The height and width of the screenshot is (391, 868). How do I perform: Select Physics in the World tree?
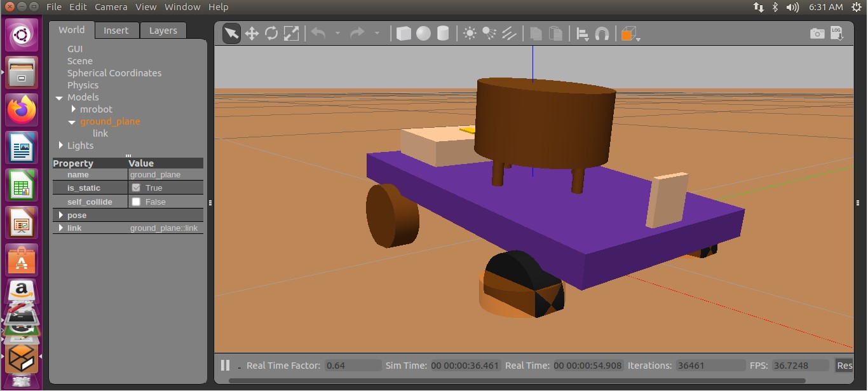83,85
